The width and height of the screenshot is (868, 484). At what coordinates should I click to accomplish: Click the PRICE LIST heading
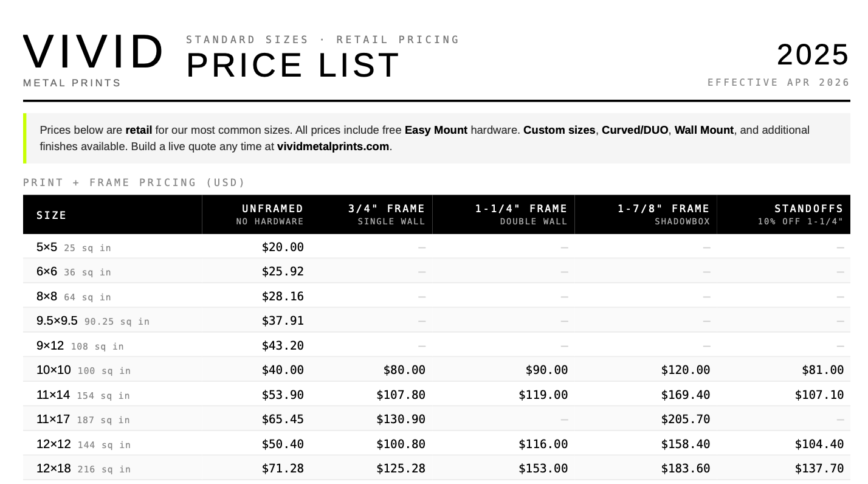click(293, 65)
